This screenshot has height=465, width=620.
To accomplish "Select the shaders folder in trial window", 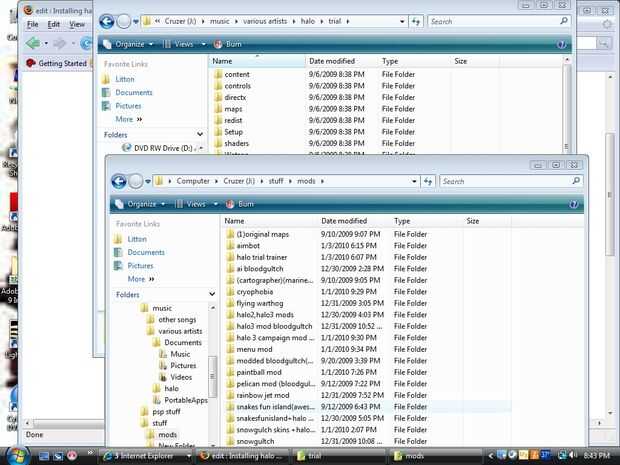I will click(236, 143).
